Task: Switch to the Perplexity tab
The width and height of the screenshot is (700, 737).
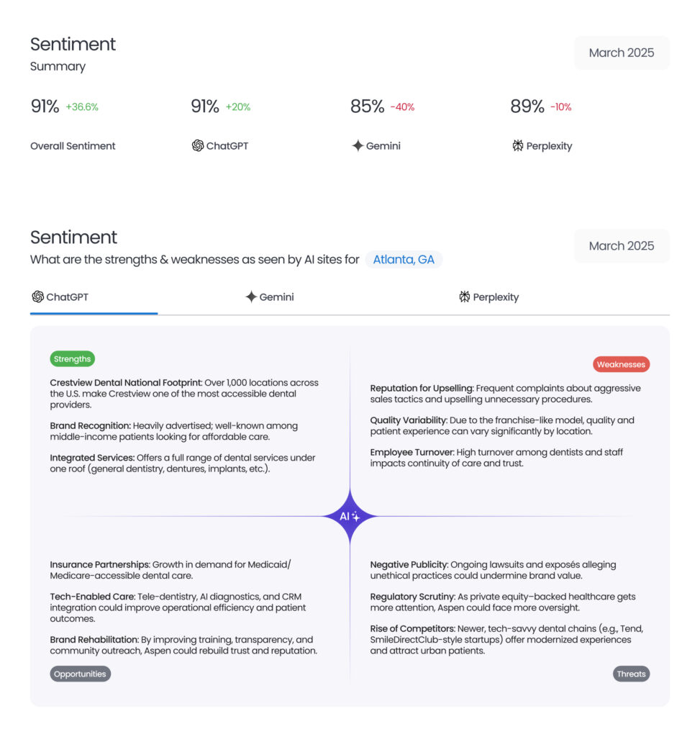Action: (488, 297)
